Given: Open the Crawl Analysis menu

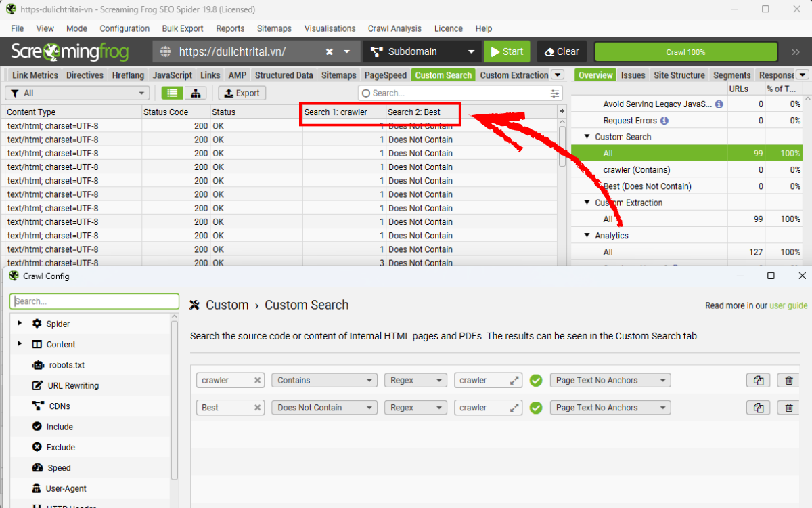Looking at the screenshot, I should click(394, 28).
